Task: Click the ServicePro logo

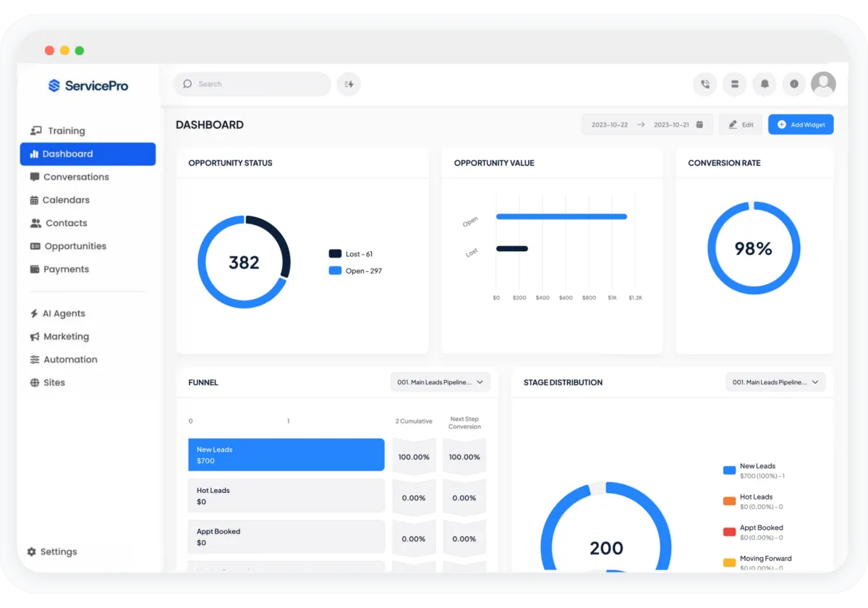Action: pyautogui.click(x=88, y=85)
